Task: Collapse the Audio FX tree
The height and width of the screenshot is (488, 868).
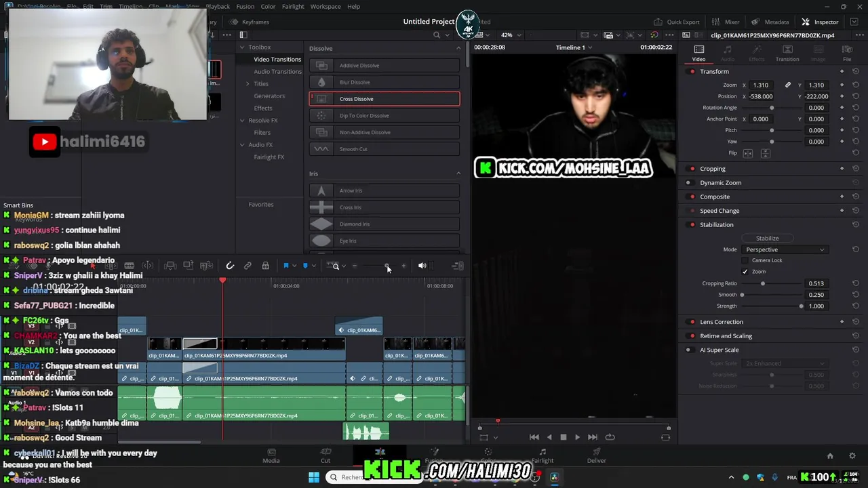Action: (242, 145)
